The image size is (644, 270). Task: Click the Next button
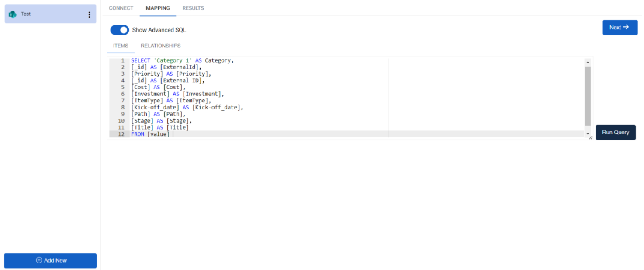[620, 27]
